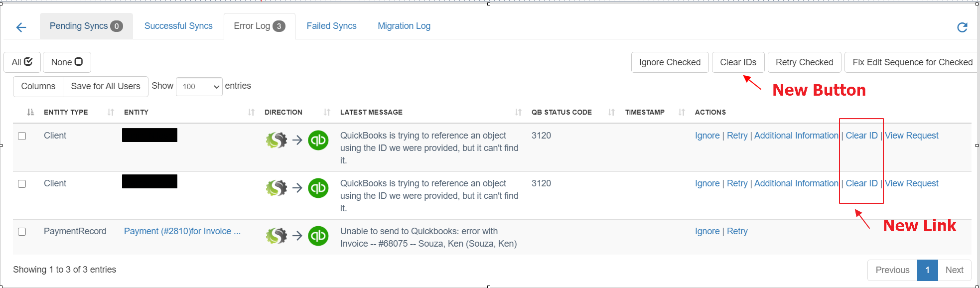Click the refresh icon at top right

tap(962, 27)
